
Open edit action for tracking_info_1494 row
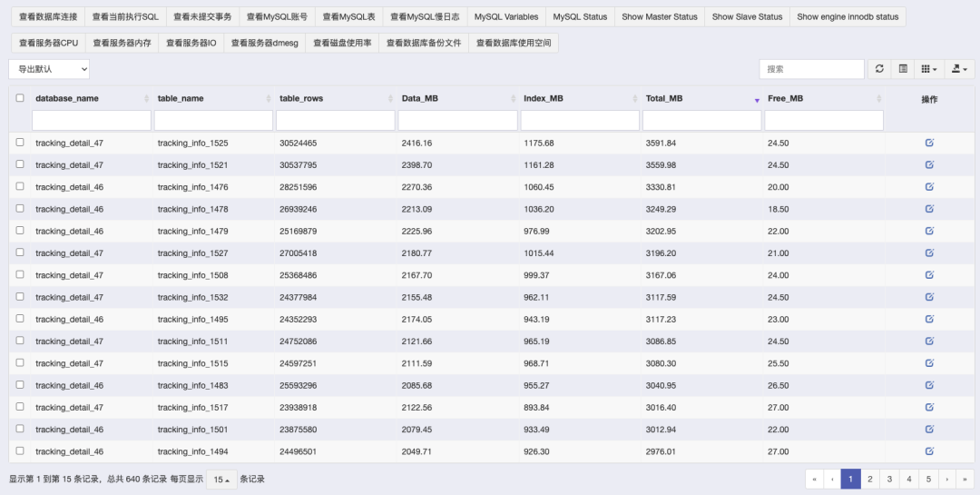(x=929, y=451)
